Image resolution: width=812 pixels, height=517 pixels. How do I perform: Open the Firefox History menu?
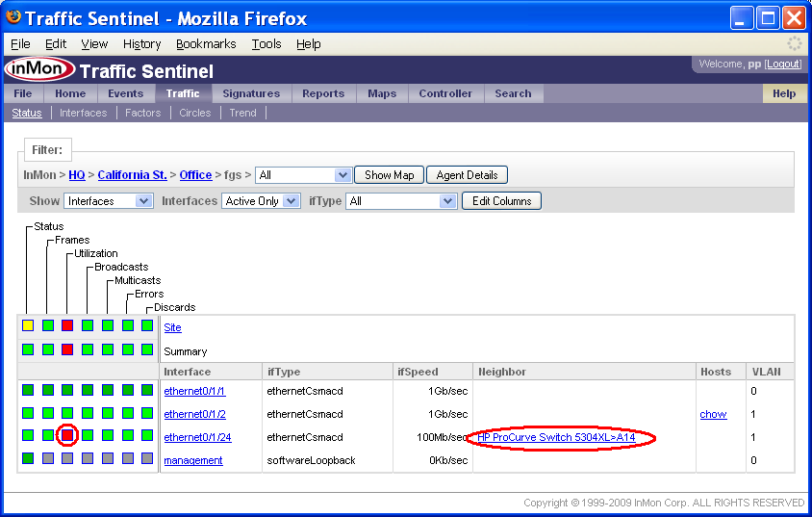pyautogui.click(x=141, y=44)
